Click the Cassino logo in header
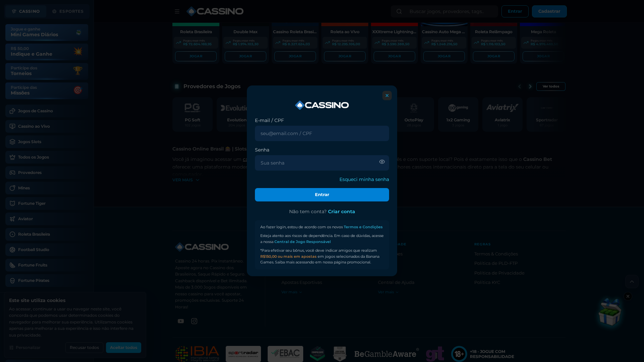This screenshot has width=644, height=362. click(x=215, y=11)
